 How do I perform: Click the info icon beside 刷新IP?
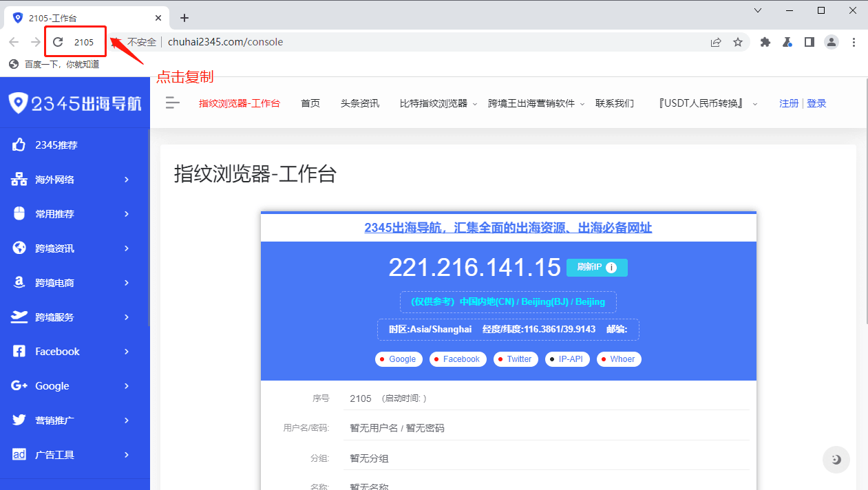coord(611,268)
